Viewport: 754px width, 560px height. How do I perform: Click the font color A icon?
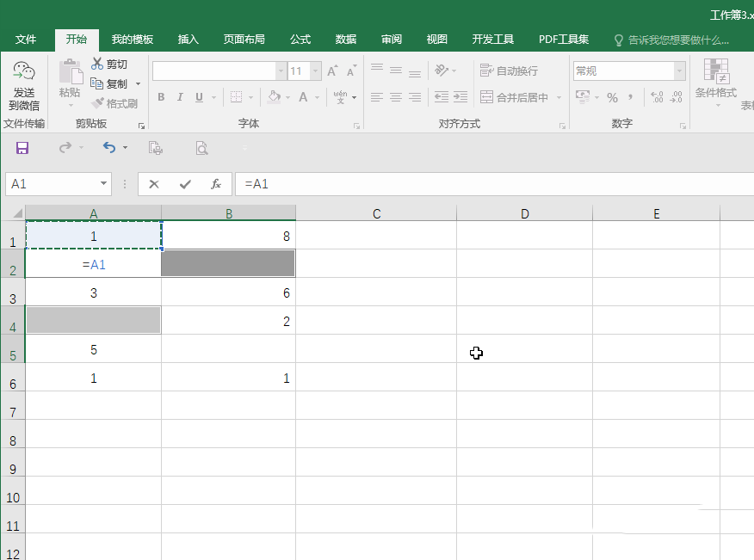point(303,97)
